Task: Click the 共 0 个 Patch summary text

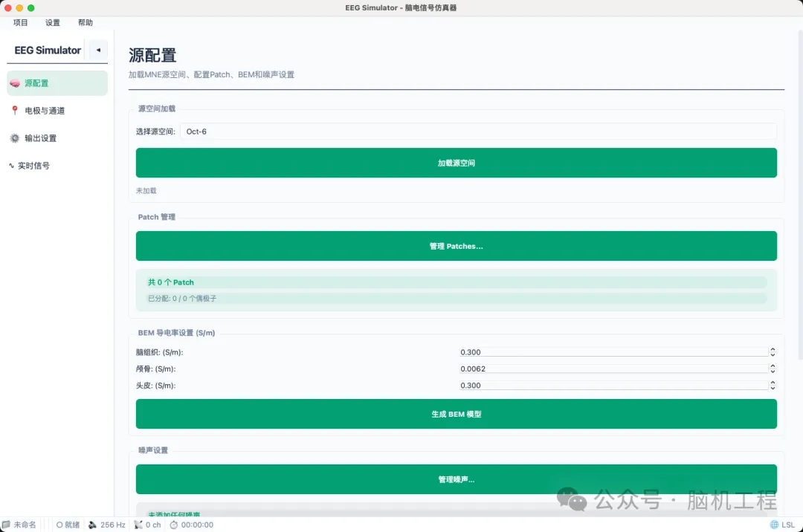Action: click(x=171, y=282)
